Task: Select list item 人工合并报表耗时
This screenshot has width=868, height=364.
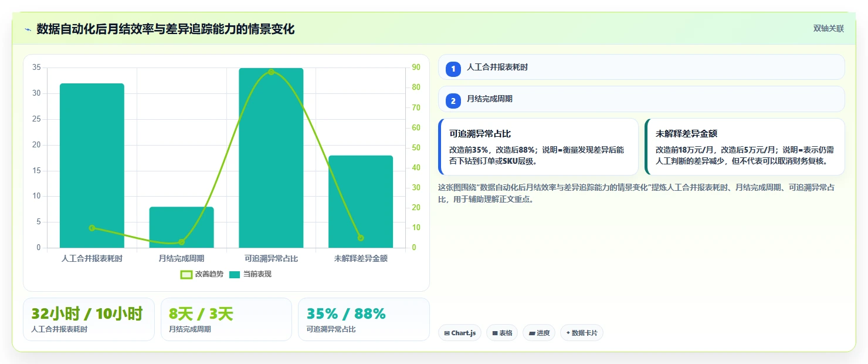Action: (x=642, y=67)
